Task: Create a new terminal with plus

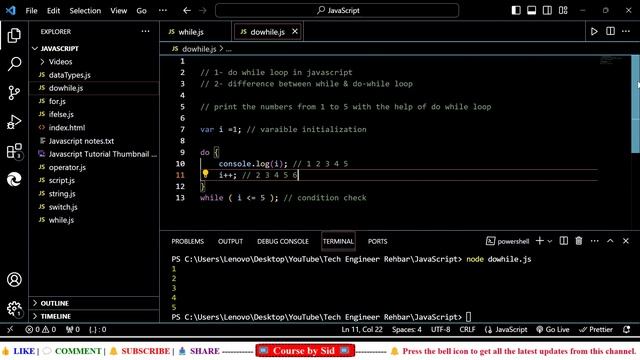Action: pos(540,241)
